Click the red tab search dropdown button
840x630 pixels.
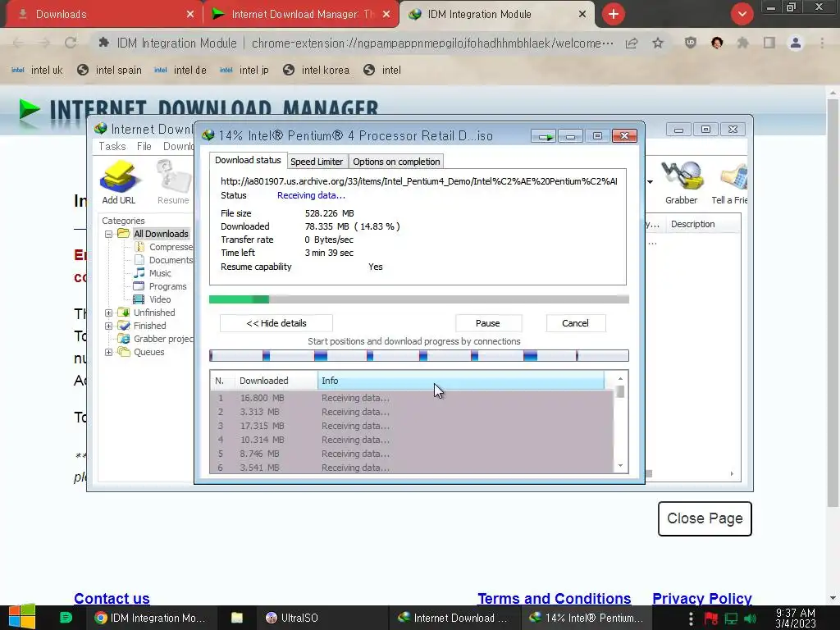[x=742, y=14]
